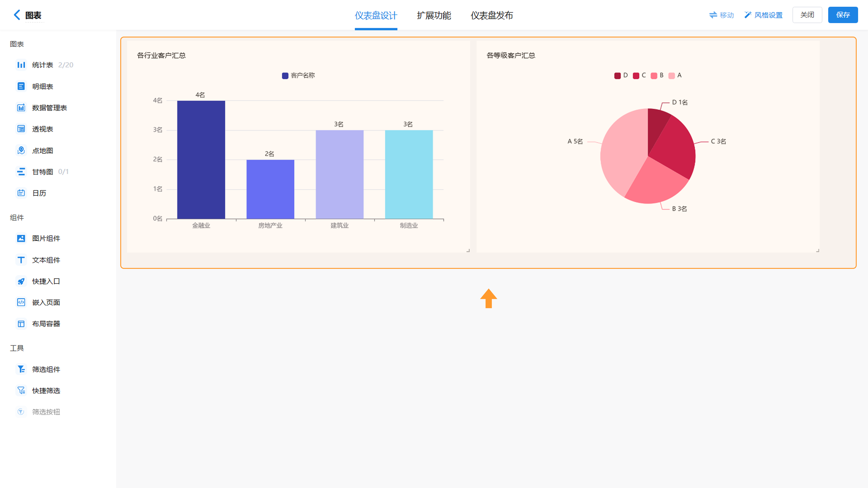Click the 各等级客户汇总 chart title
This screenshot has height=488, width=868.
pyautogui.click(x=511, y=55)
